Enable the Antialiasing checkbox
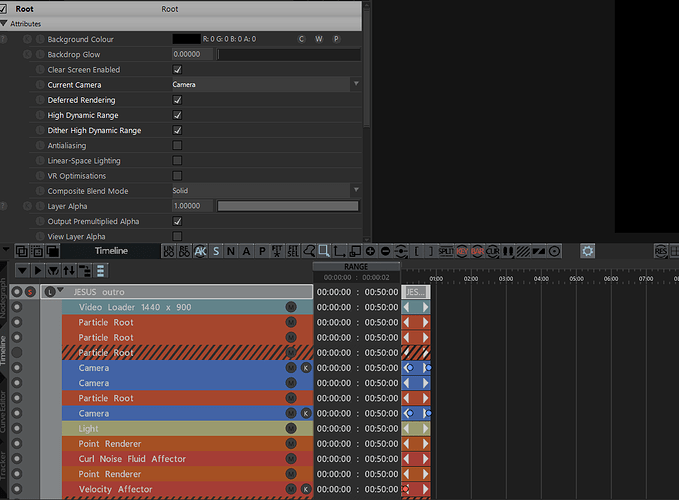Screen dimensions: 679x500 click(x=177, y=145)
